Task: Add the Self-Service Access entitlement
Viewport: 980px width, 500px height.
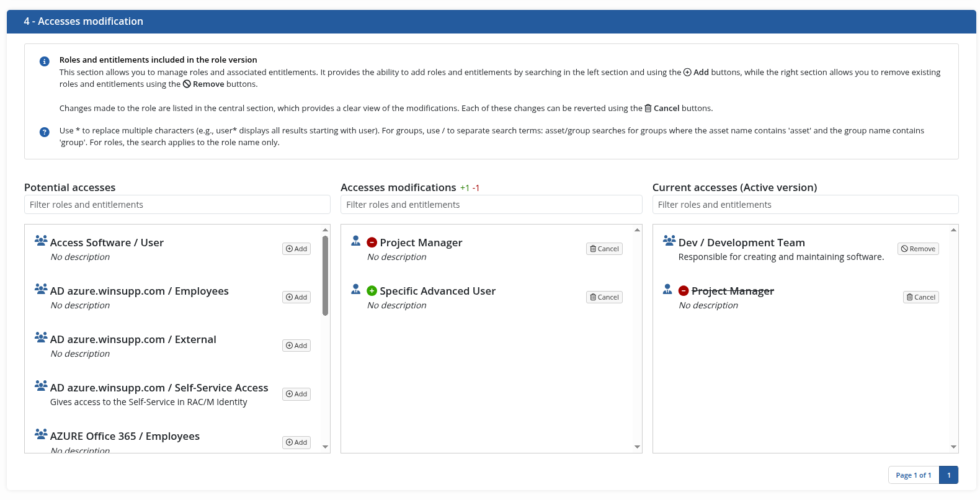Action: click(296, 394)
